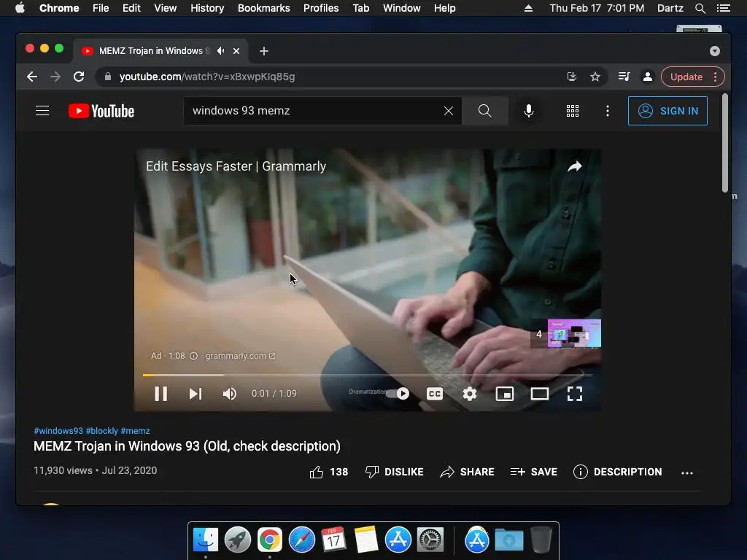Like the video with thumbs up
747x560 pixels.
pyautogui.click(x=329, y=472)
